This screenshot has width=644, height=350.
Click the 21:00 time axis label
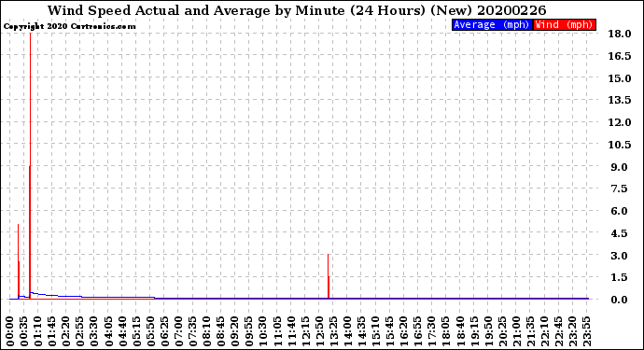pos(516,331)
